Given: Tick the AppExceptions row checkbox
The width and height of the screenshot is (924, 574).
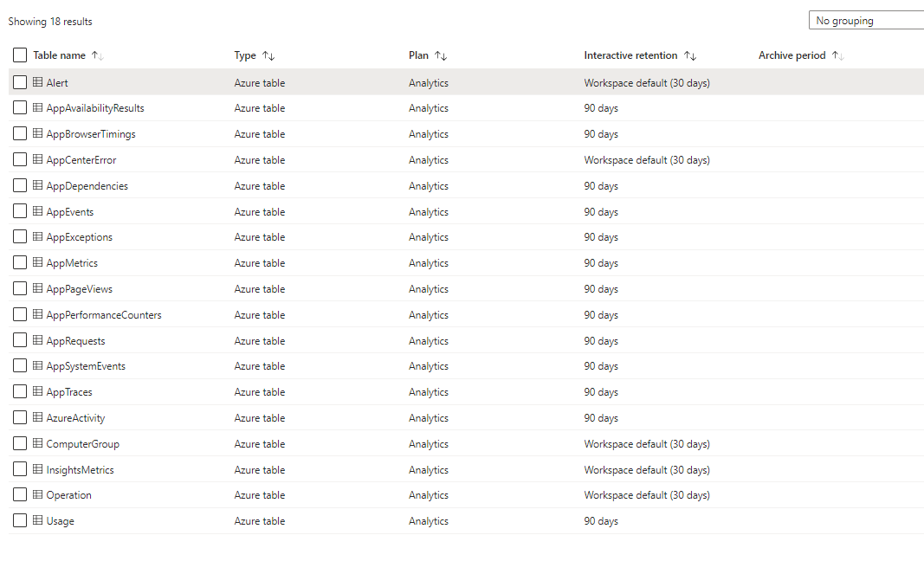Looking at the screenshot, I should click(x=20, y=237).
